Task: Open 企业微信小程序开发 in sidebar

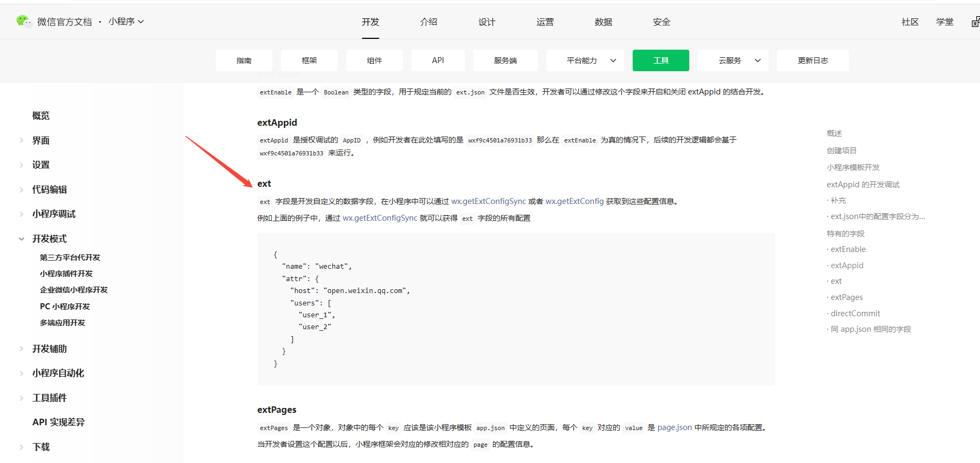Action: [74, 290]
